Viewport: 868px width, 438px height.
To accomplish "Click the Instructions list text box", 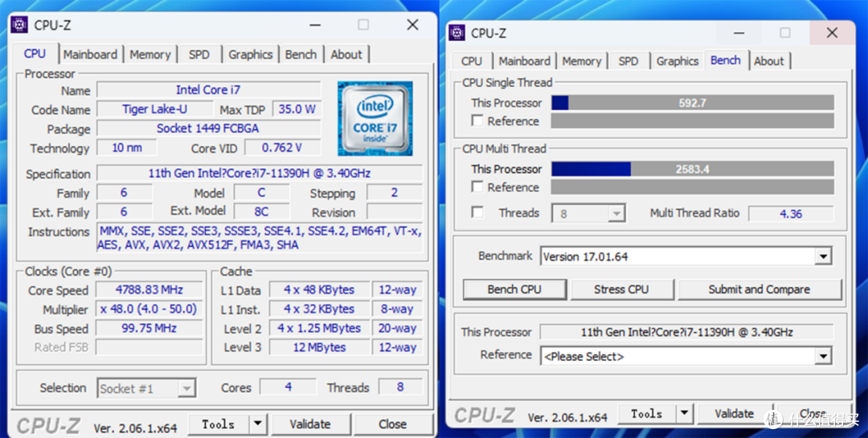I will click(260, 238).
